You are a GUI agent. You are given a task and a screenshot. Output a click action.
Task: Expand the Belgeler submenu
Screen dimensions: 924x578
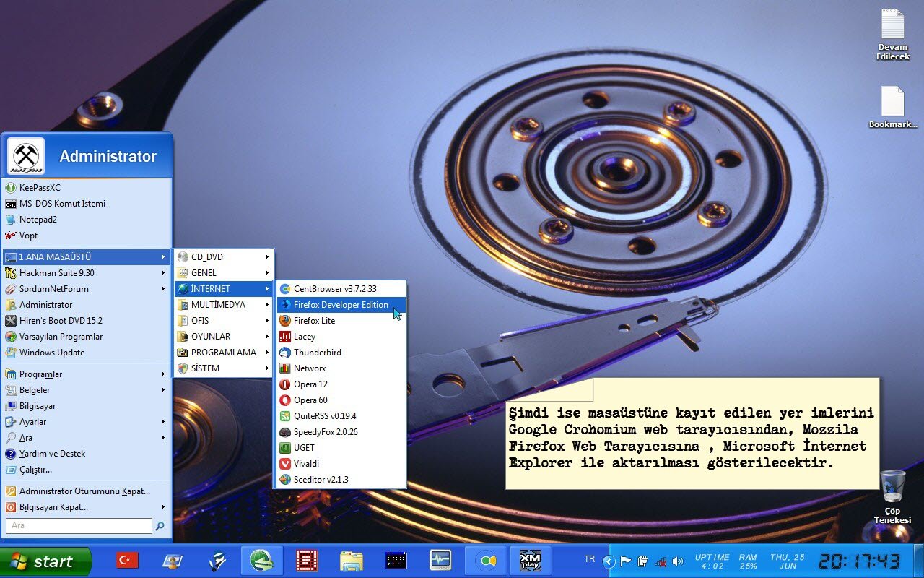(x=87, y=390)
